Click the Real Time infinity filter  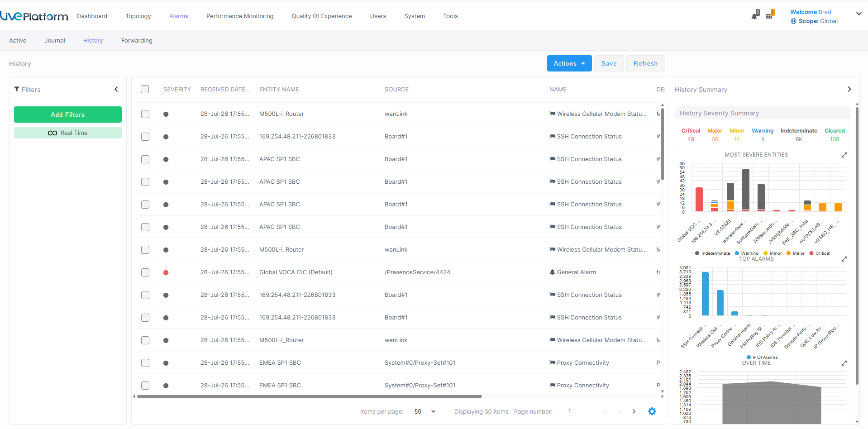(68, 133)
